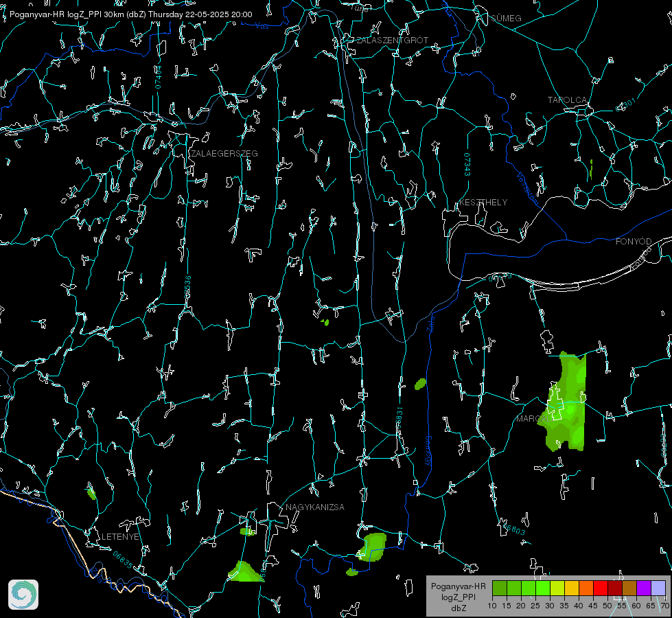Screen dimensions: 672x618
Task: Click road number label 07343
Action: [467, 165]
